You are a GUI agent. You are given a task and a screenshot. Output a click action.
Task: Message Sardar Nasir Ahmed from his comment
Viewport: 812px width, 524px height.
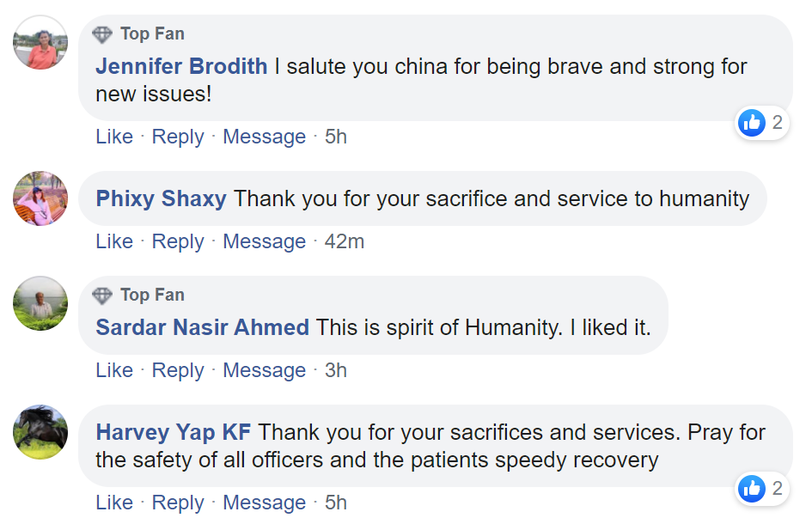(x=264, y=370)
